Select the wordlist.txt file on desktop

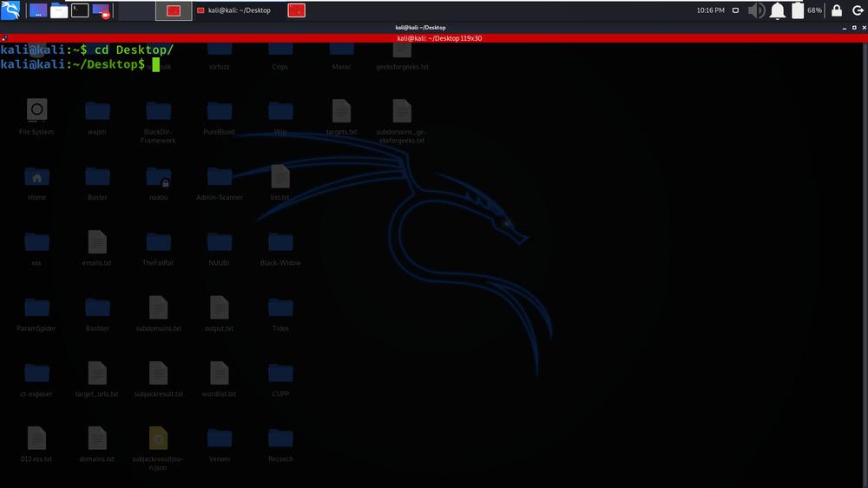[x=220, y=379]
